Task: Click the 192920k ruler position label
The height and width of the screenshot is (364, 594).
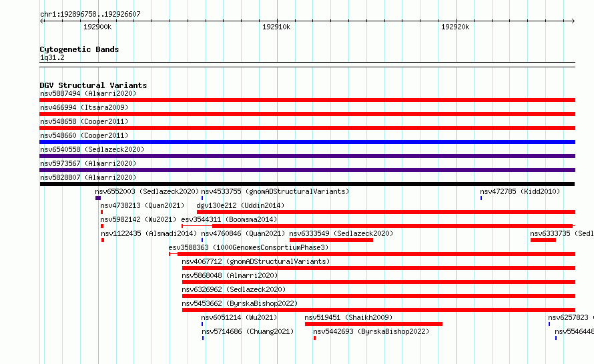Action: click(455, 27)
